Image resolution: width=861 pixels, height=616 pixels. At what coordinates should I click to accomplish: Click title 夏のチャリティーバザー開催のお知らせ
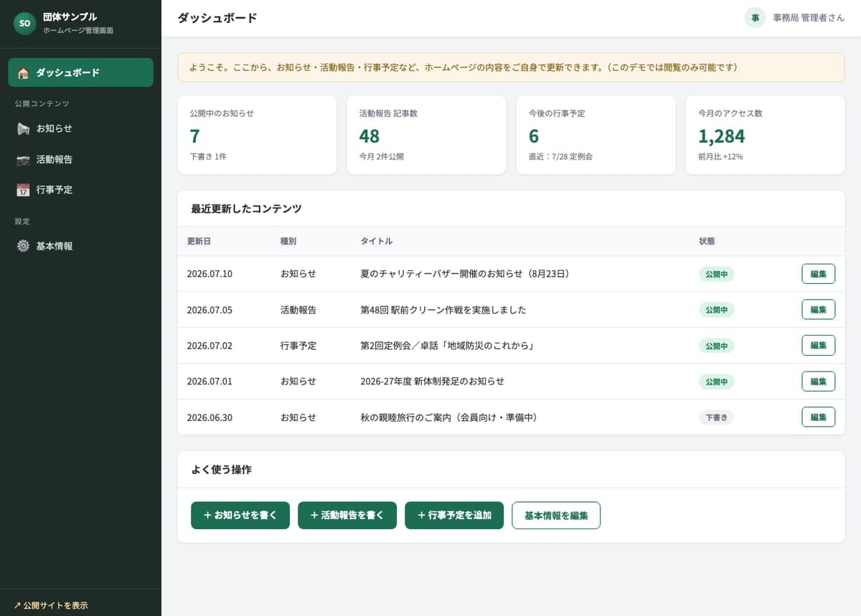click(465, 274)
